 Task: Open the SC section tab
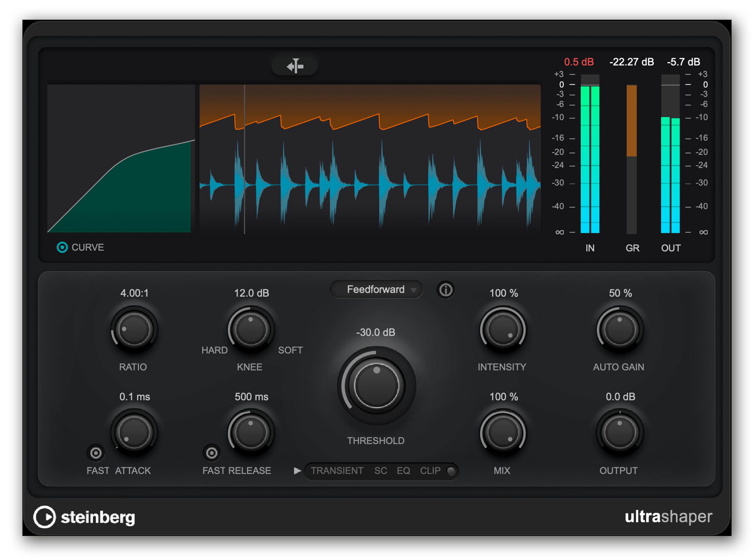click(380, 471)
